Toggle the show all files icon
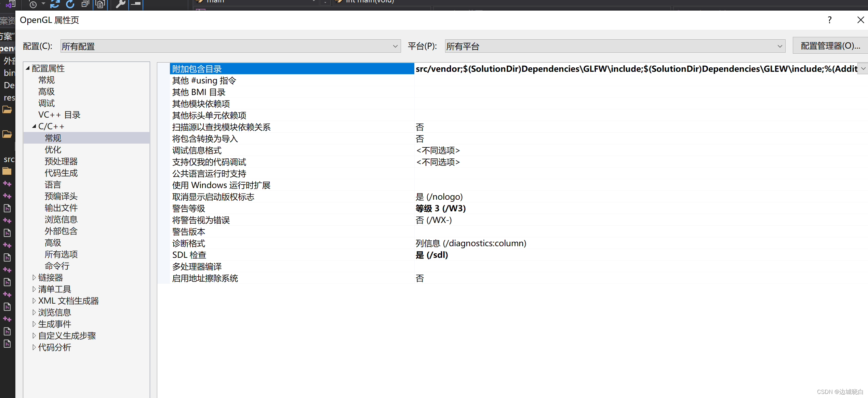 (100, 4)
